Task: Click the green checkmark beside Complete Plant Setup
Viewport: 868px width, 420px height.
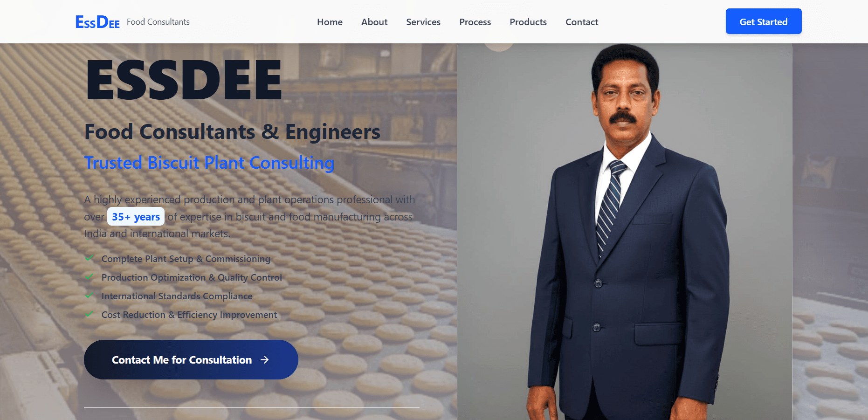Action: (90, 258)
